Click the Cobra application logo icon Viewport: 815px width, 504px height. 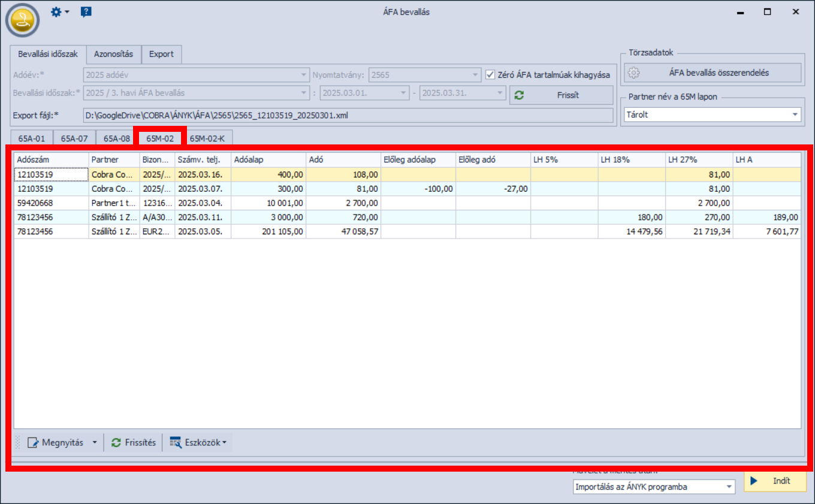22,20
